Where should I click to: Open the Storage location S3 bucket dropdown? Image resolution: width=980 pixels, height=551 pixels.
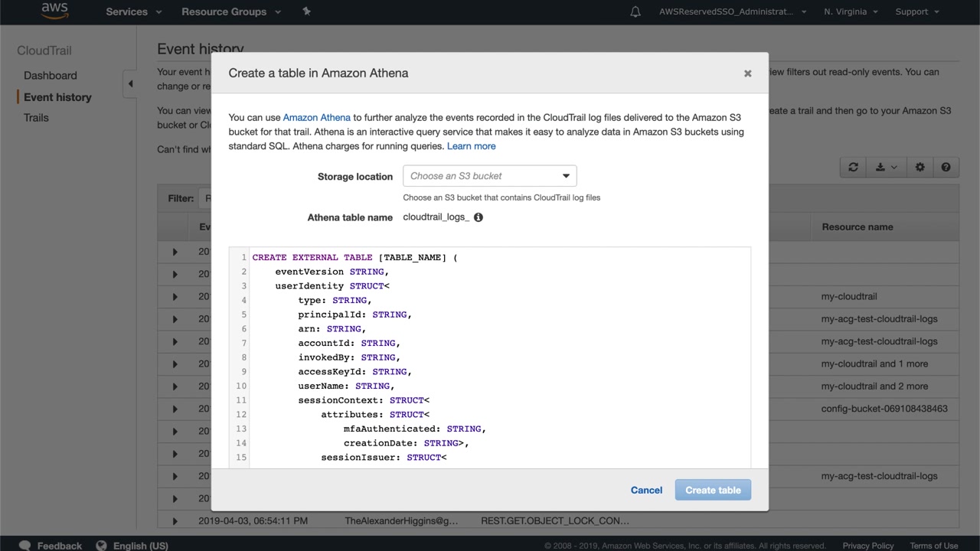pyautogui.click(x=489, y=176)
